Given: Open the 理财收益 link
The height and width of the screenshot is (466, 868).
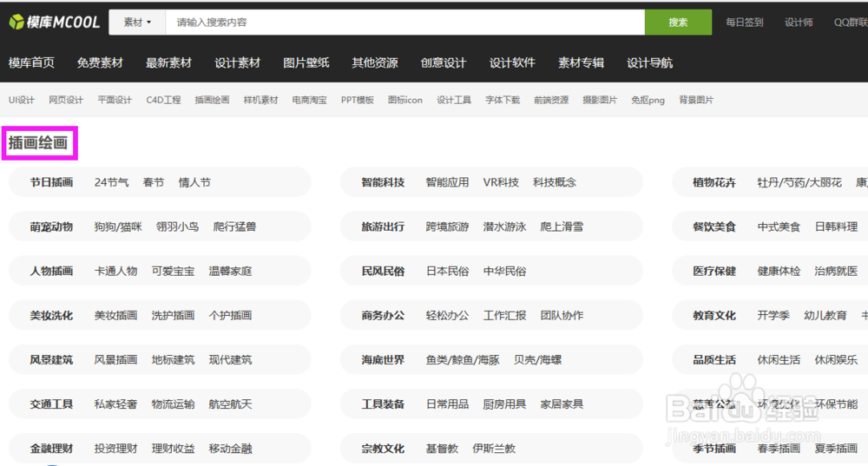Looking at the screenshot, I should coord(174,449).
